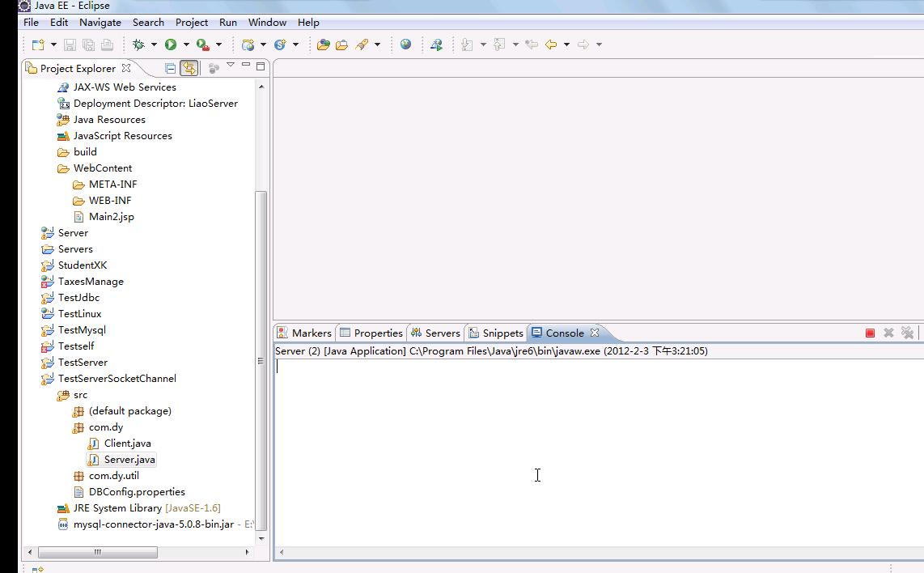Click the Run Last Tool icon with red toolbox
The width and height of the screenshot is (924, 573).
point(203,45)
